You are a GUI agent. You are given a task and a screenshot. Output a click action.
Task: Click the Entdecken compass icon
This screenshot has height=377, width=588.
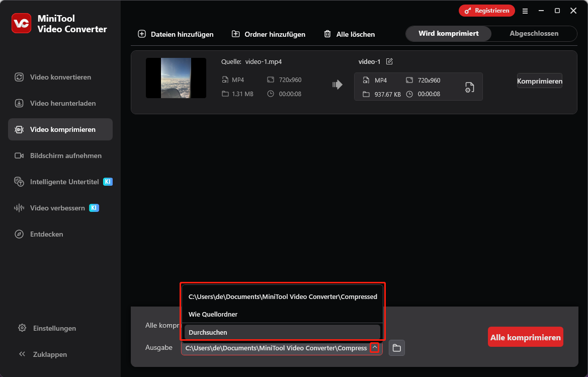(x=19, y=234)
